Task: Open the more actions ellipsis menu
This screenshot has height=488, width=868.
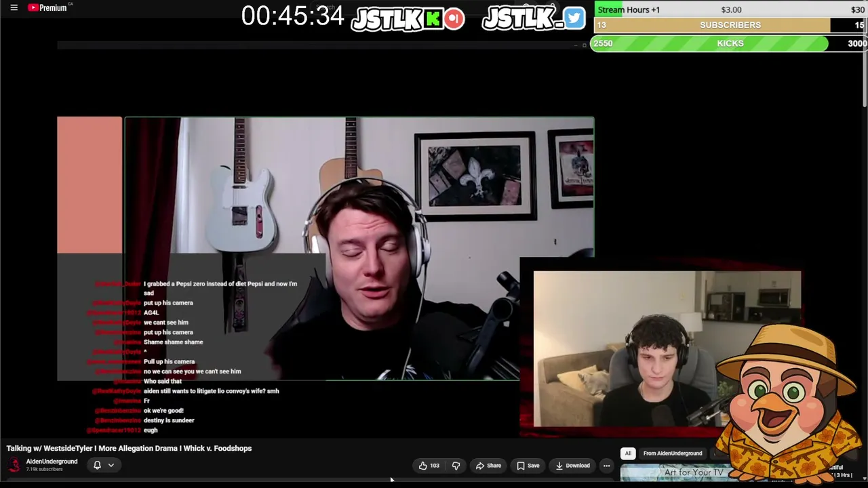Action: pyautogui.click(x=607, y=466)
